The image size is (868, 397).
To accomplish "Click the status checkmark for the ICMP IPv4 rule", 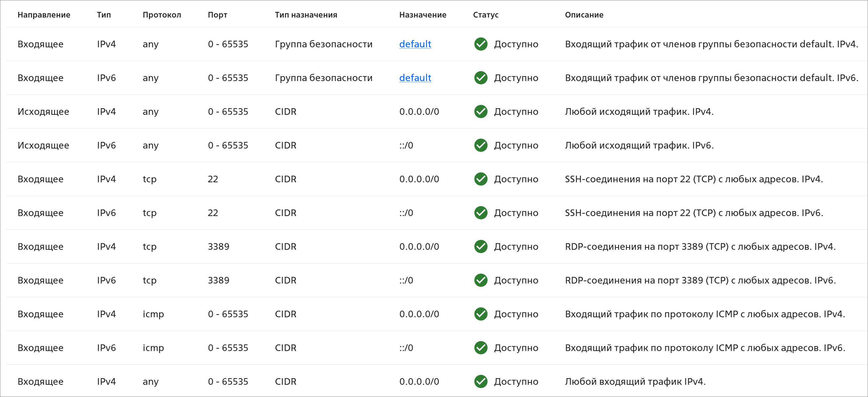I will (x=481, y=314).
